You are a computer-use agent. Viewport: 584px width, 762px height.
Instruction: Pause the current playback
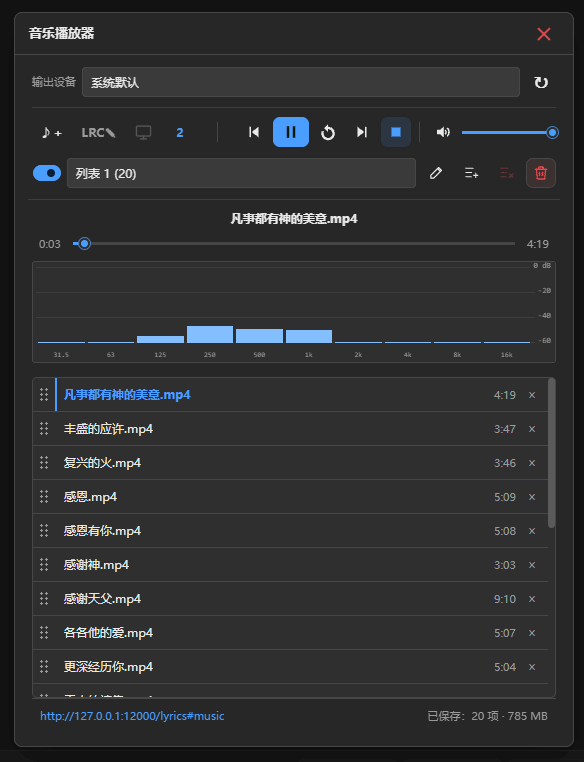point(291,132)
